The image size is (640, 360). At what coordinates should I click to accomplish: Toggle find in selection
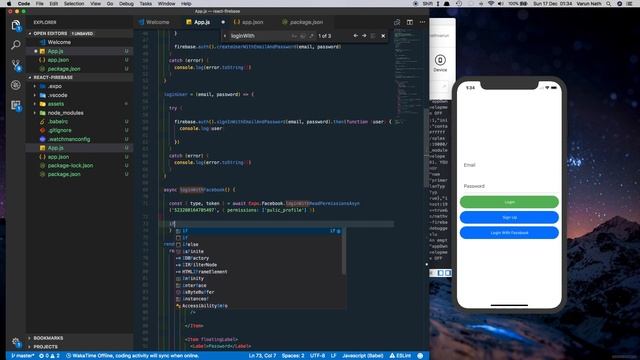pos(373,36)
